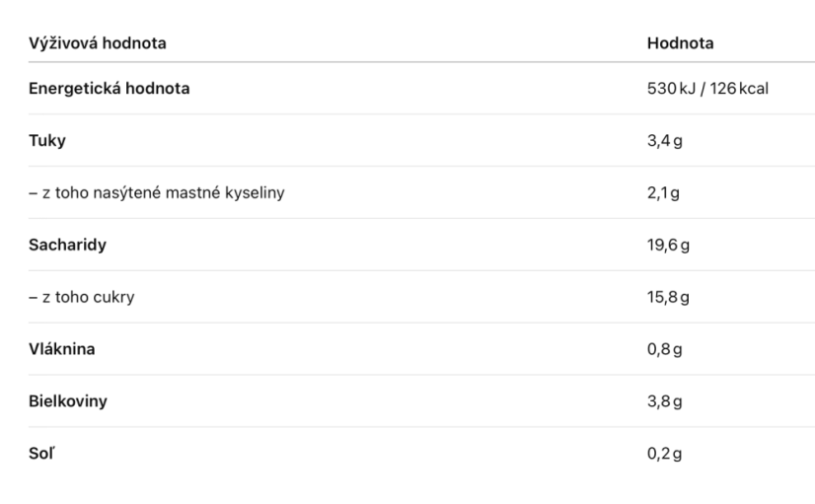Select the Vláknina row label
The width and height of the screenshot is (815, 504).
(62, 349)
